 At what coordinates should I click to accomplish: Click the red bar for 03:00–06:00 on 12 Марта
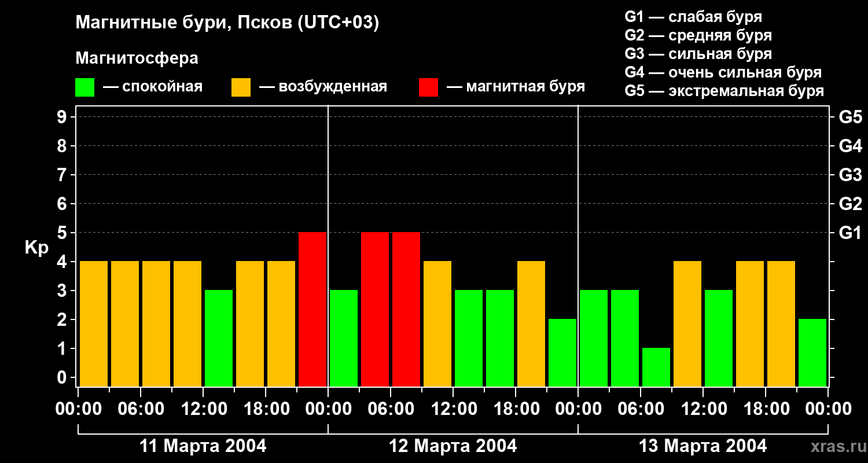pos(375,309)
